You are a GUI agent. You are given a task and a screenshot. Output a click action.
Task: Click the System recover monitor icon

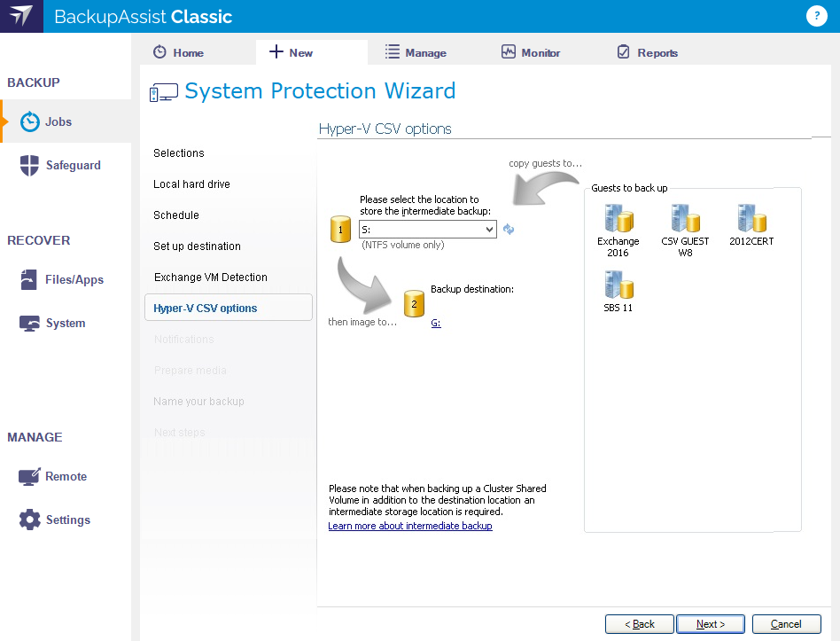(29, 324)
